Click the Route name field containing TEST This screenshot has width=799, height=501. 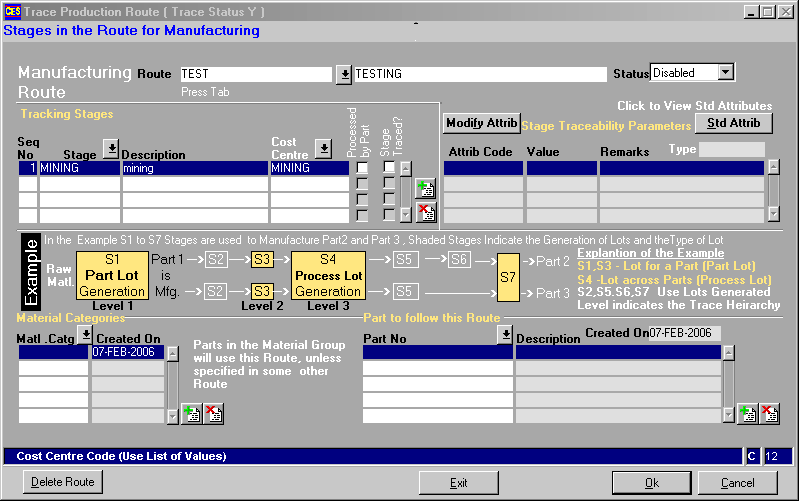point(255,74)
